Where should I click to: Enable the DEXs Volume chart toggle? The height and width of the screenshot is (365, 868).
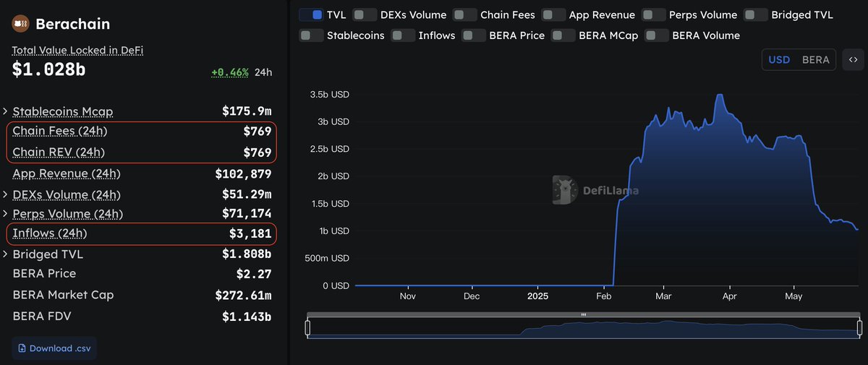tap(365, 14)
